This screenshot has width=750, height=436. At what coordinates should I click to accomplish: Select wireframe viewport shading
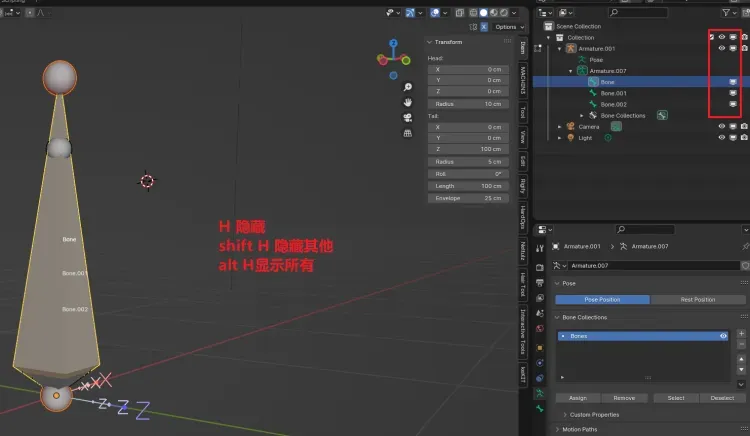tap(473, 13)
